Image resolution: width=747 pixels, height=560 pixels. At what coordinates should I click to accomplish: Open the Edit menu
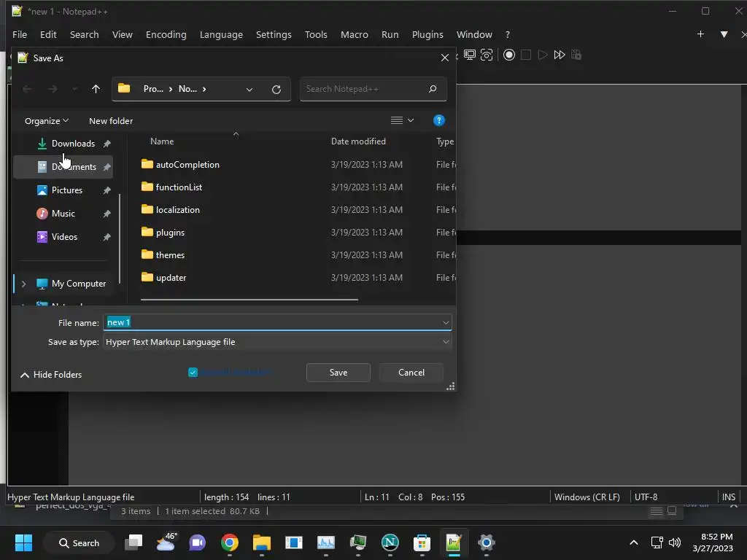[x=48, y=35]
